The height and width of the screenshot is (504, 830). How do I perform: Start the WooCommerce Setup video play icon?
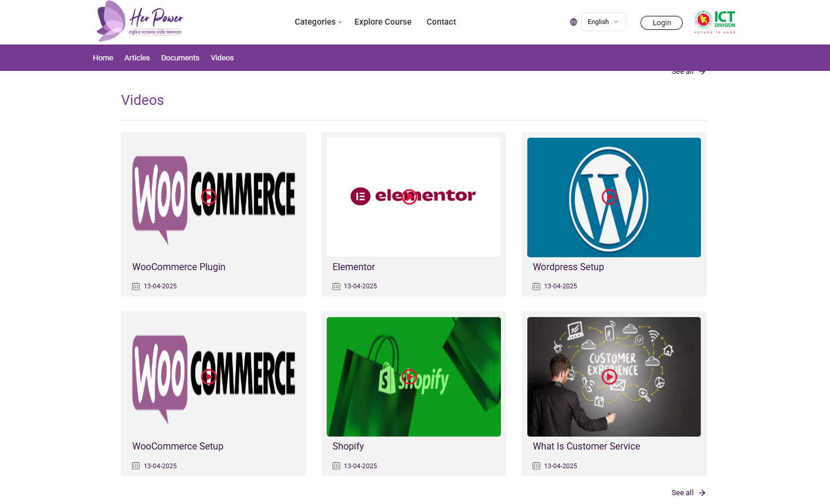coord(208,376)
